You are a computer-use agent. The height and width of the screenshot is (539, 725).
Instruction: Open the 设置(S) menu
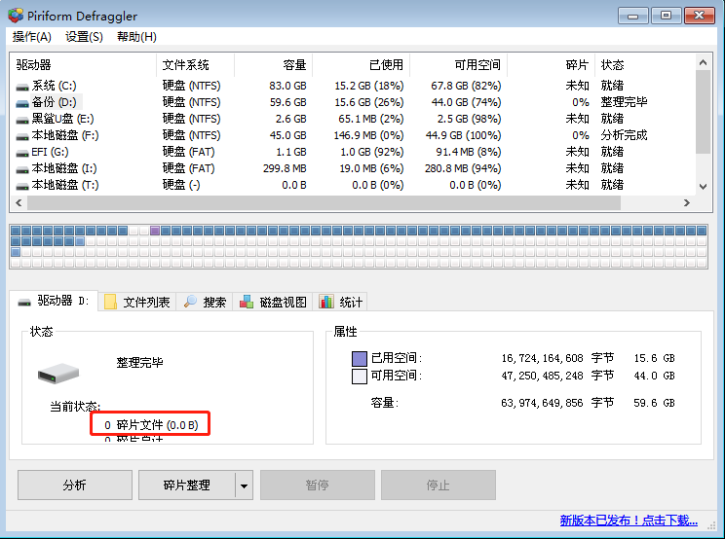(x=84, y=37)
